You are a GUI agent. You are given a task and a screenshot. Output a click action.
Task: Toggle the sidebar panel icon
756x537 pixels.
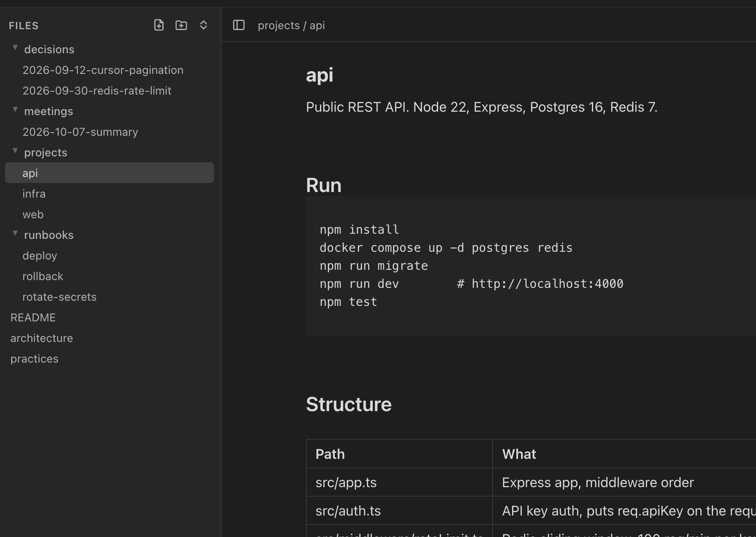(239, 25)
